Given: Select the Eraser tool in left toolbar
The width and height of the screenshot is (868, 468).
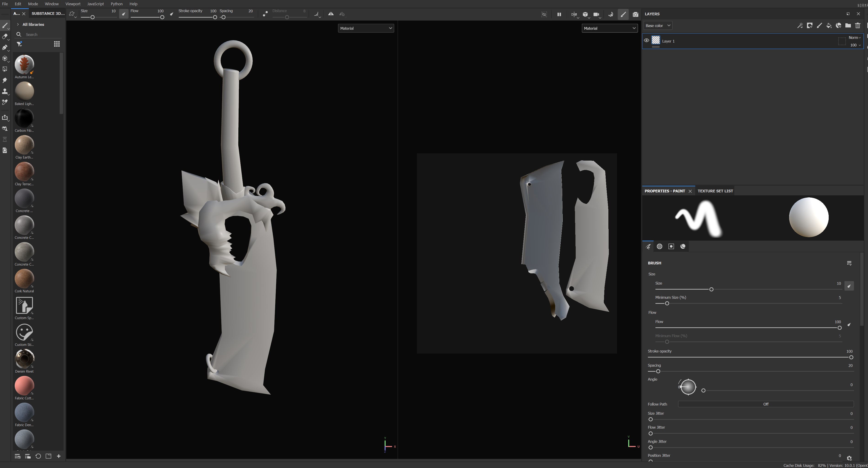Looking at the screenshot, I should coord(5,36).
